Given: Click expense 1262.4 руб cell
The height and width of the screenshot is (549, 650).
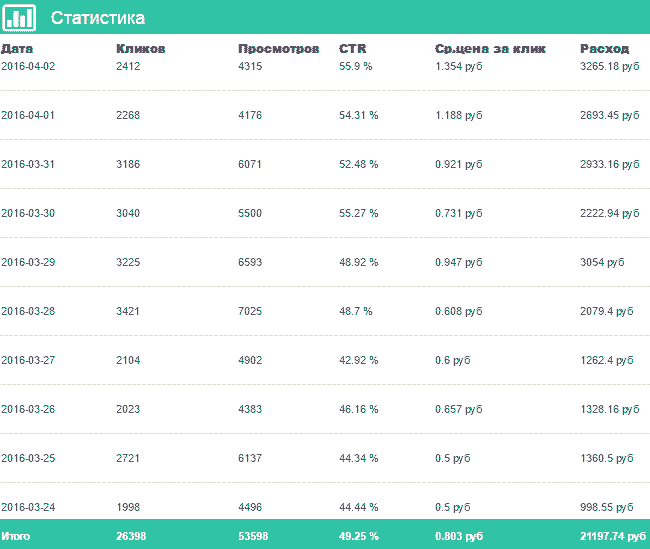Looking at the screenshot, I should click(606, 360).
